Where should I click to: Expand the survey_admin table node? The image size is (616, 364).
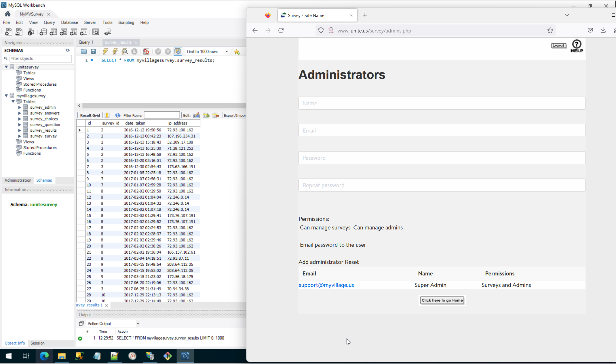tap(20, 107)
